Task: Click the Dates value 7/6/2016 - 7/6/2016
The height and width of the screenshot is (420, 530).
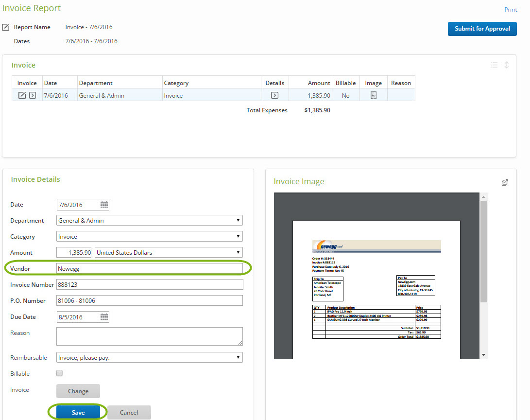Action: click(91, 41)
